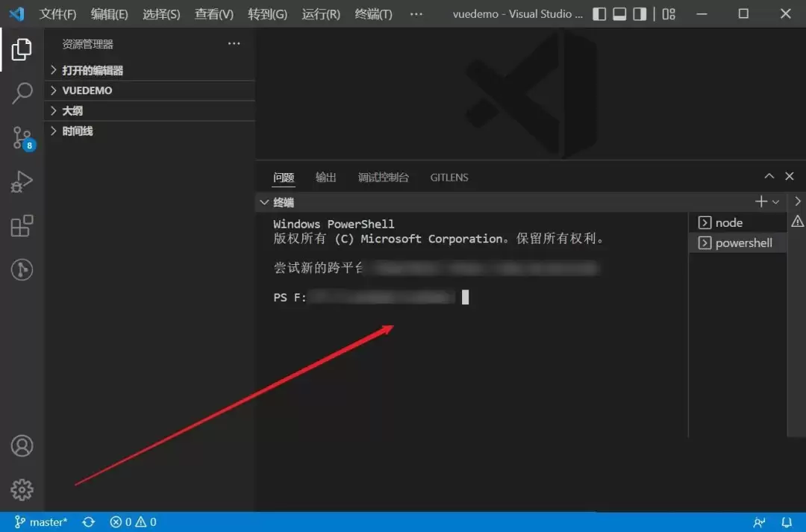Open the Run and Debug view

click(22, 182)
